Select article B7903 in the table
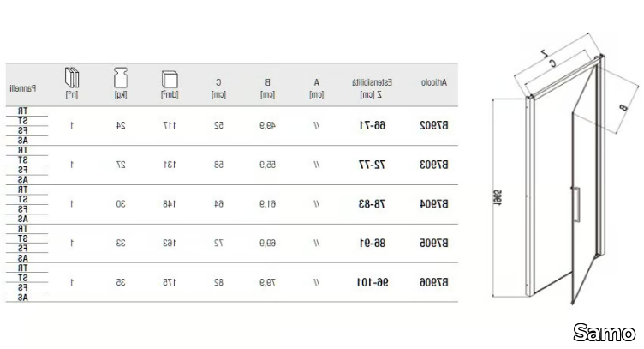Screen dimensions: 644x349 [433, 165]
